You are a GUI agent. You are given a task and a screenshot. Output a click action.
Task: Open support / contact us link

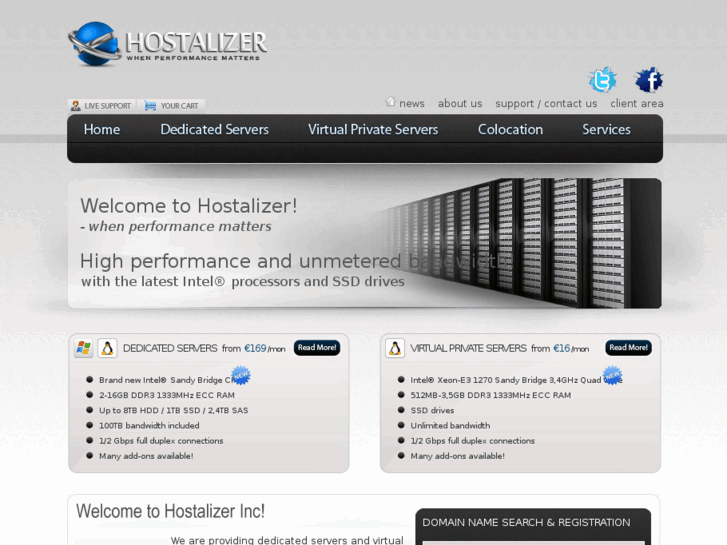coord(546,103)
